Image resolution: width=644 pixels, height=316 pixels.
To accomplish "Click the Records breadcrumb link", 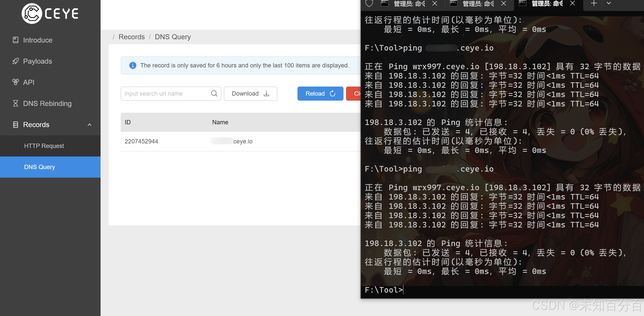I will (132, 37).
